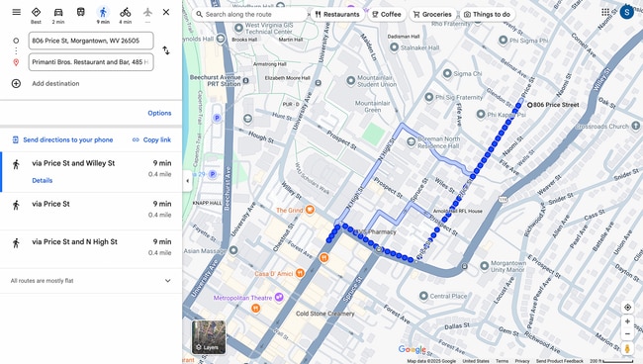Reverse starting point and destination
643x364 pixels.
(166, 50)
